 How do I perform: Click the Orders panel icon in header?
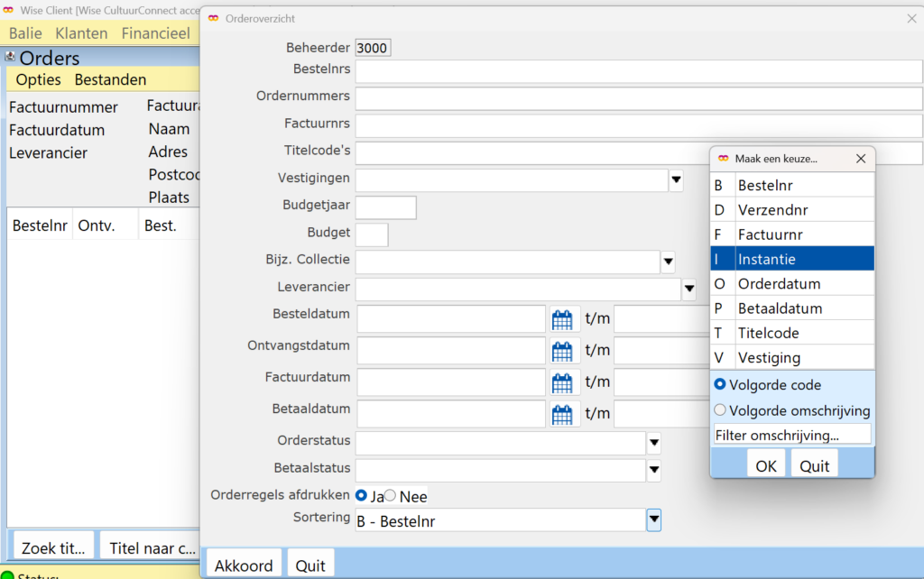(x=10, y=56)
